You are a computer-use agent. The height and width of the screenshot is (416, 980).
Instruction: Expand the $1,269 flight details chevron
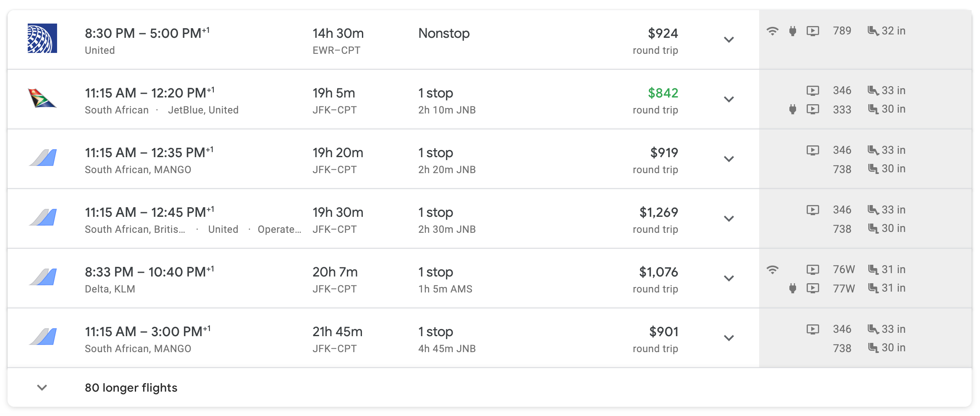729,219
